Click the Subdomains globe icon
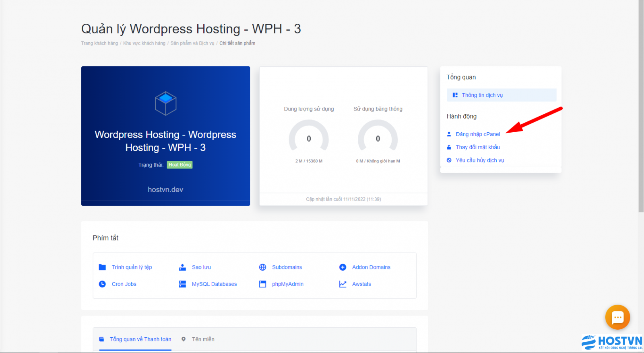 262,267
